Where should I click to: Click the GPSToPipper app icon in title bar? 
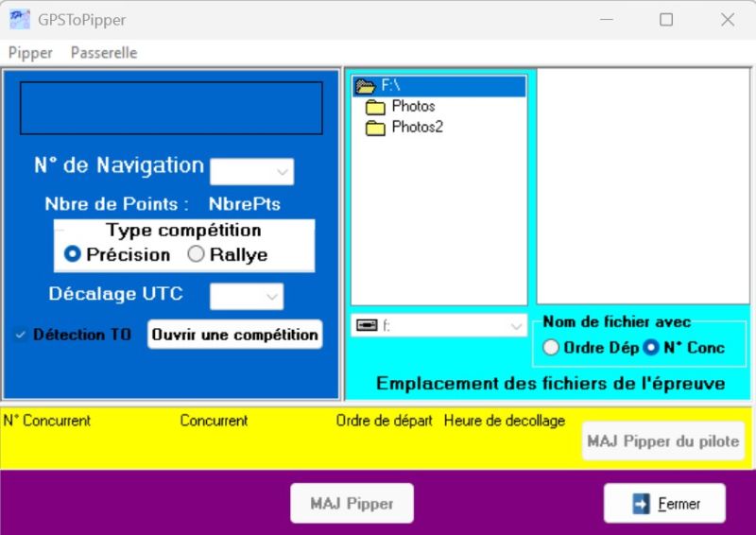click(19, 19)
